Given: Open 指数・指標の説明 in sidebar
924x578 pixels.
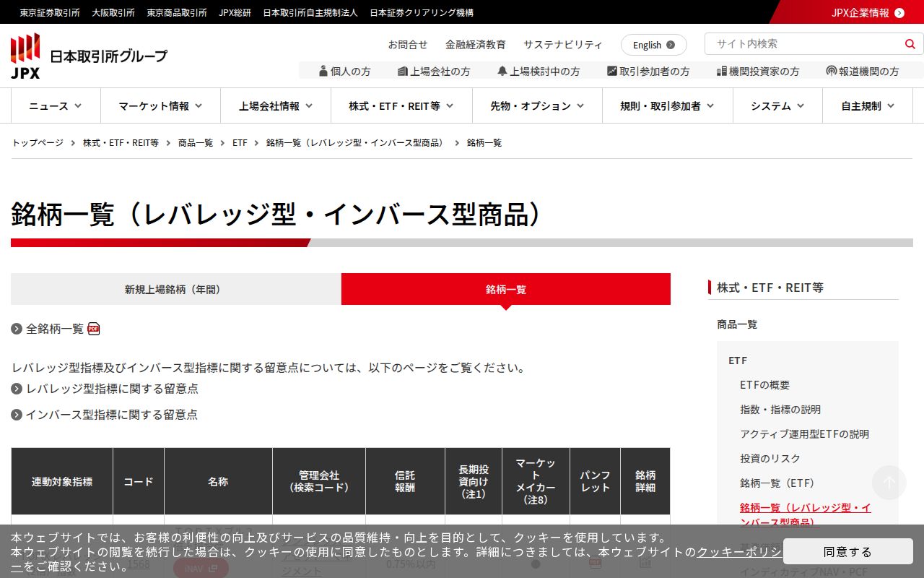Looking at the screenshot, I should coord(780,410).
